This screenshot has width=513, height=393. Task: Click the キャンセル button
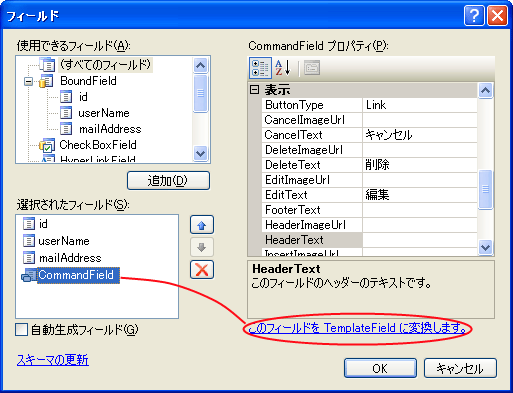pyautogui.click(x=460, y=368)
